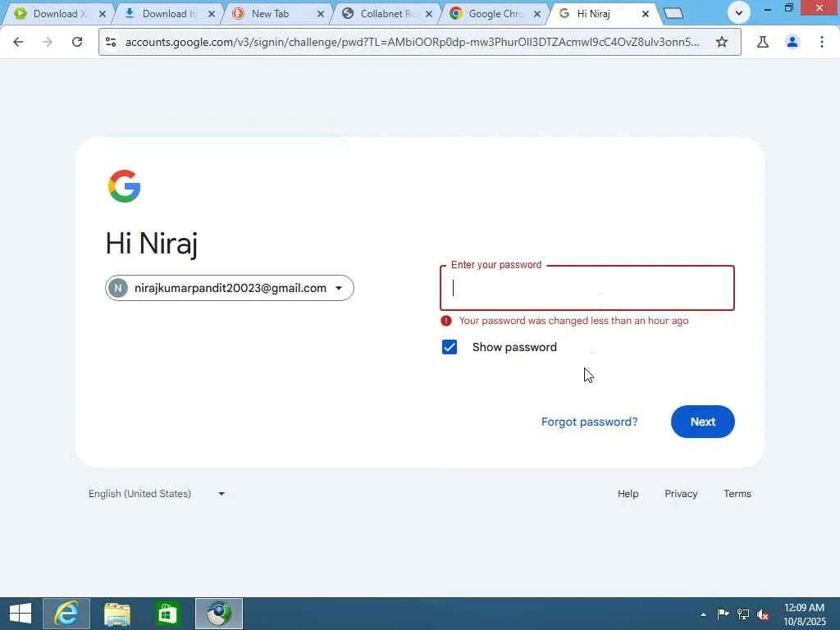Open the English (United States) language dropdown

tap(157, 493)
